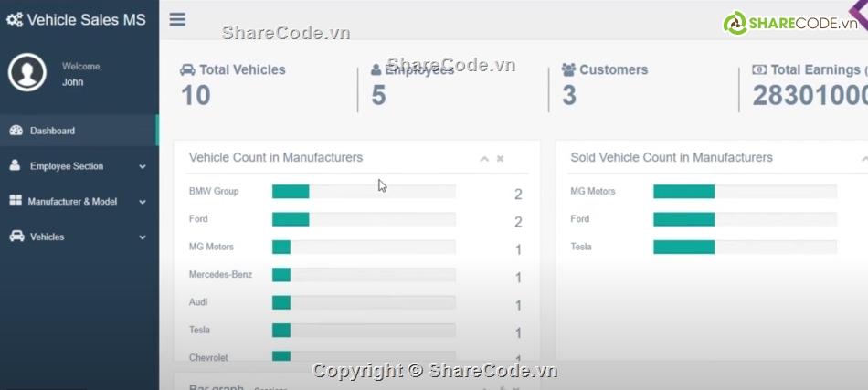
Task: Click the Employee Section person icon
Action: tap(15, 165)
